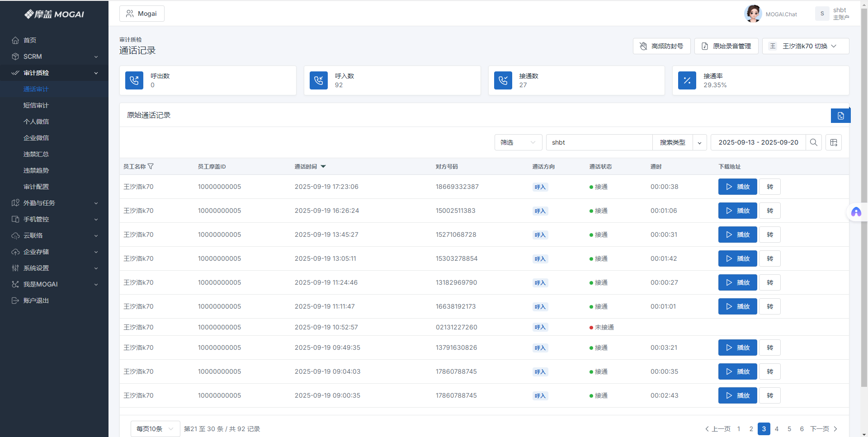
Task: Sort by 通话时间 column arrow
Action: pos(323,166)
